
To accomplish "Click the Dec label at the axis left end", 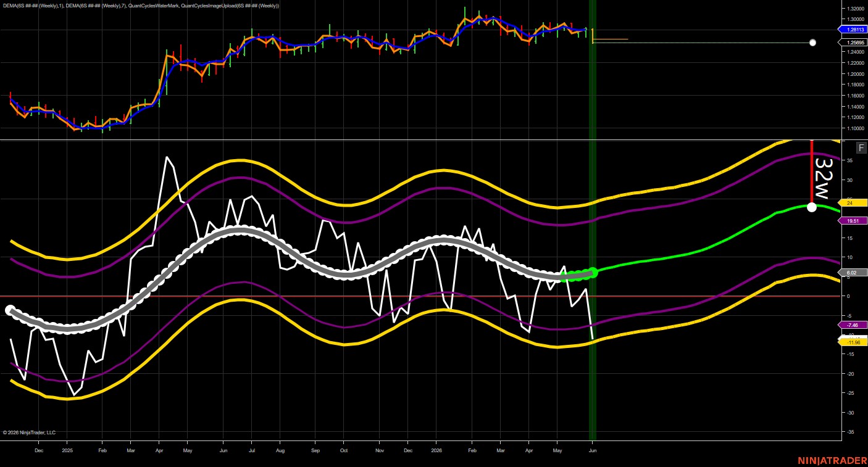I will [x=39, y=450].
